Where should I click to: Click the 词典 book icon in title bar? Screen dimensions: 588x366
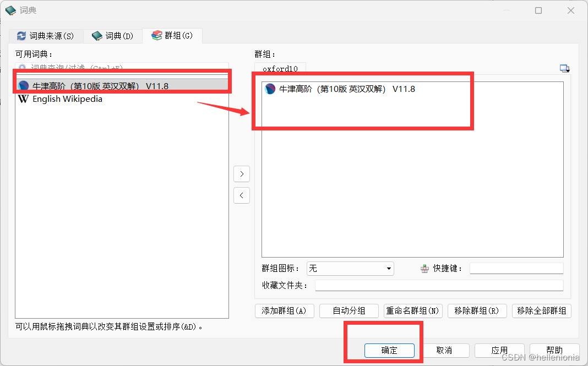tap(10, 10)
